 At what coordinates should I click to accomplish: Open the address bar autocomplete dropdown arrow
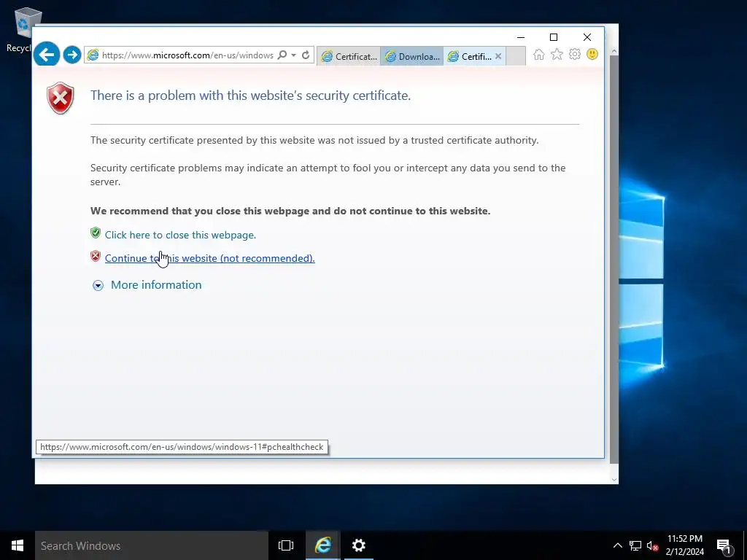click(x=293, y=55)
